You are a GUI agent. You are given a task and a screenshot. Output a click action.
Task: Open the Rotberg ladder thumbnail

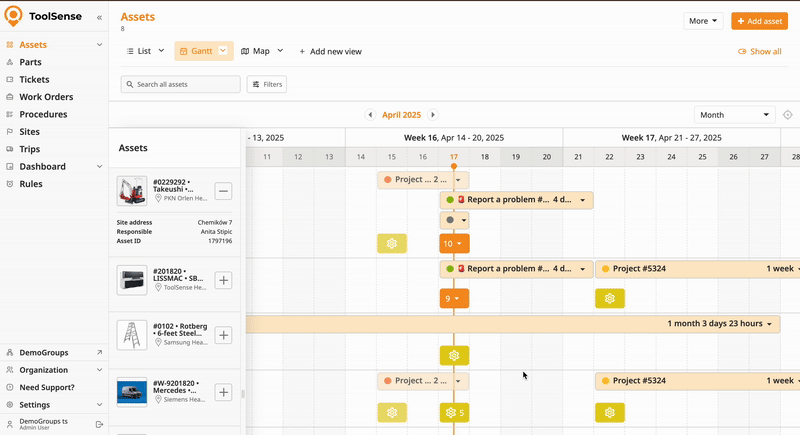coord(132,335)
